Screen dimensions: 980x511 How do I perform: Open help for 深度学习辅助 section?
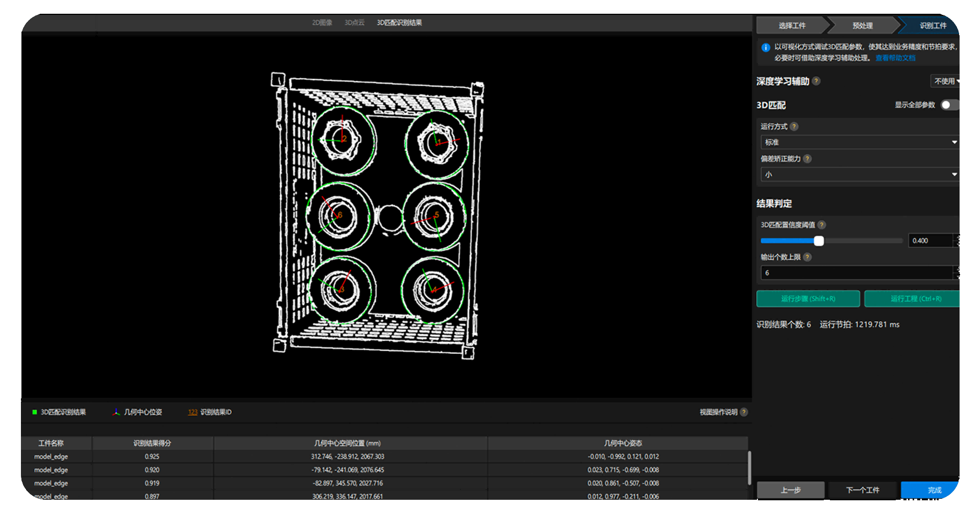coord(816,81)
